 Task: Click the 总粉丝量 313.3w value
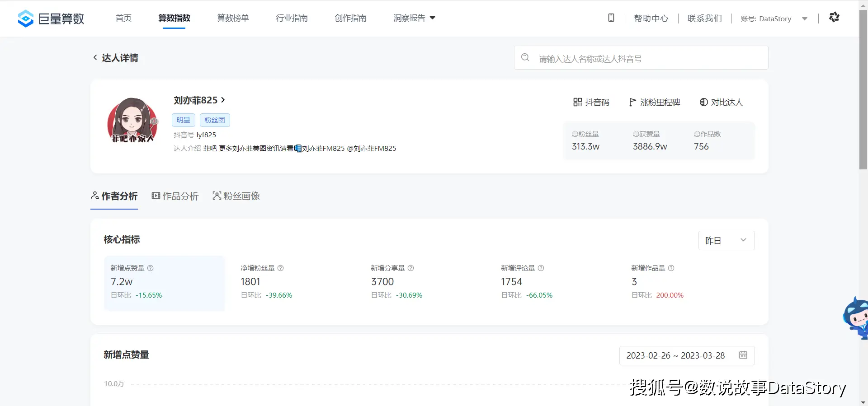[585, 146]
